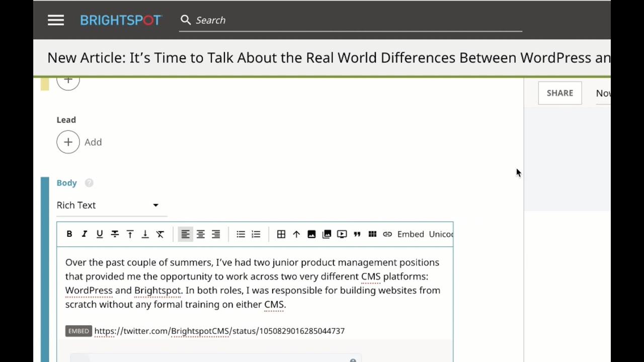The image size is (644, 362).
Task: Clear text formatting
Action: (x=160, y=234)
